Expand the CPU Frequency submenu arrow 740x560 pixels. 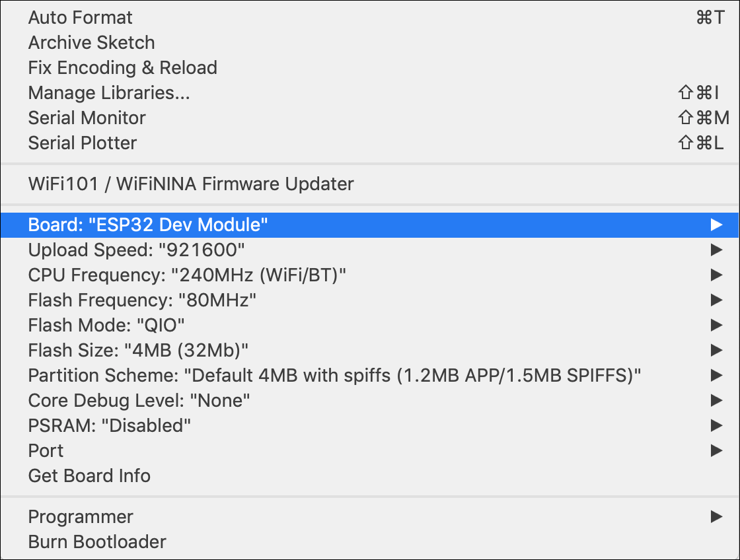coord(716,275)
